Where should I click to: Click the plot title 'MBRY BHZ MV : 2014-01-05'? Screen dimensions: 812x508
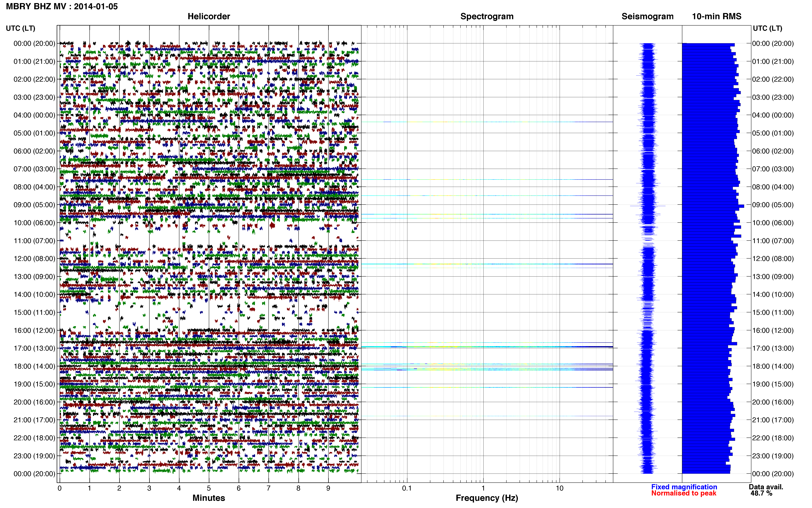(62, 6)
